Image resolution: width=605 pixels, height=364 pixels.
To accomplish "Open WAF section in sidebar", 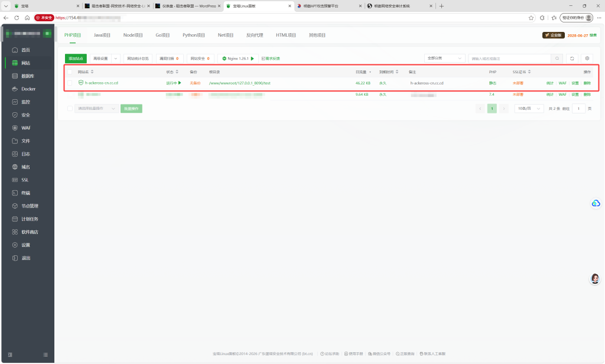I will coord(26,128).
